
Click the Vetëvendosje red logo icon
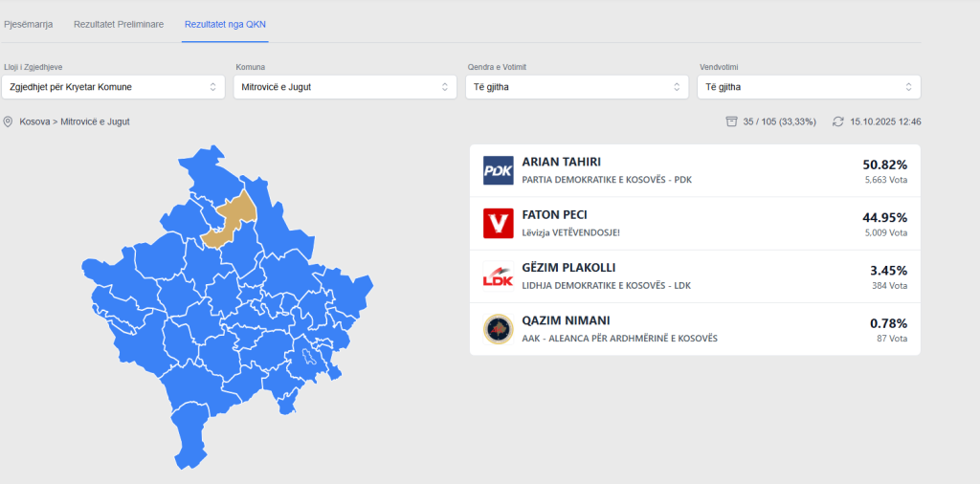[499, 223]
